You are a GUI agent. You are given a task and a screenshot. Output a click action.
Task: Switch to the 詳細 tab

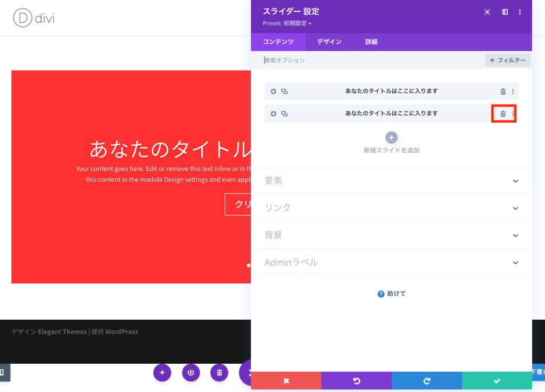[x=371, y=42]
